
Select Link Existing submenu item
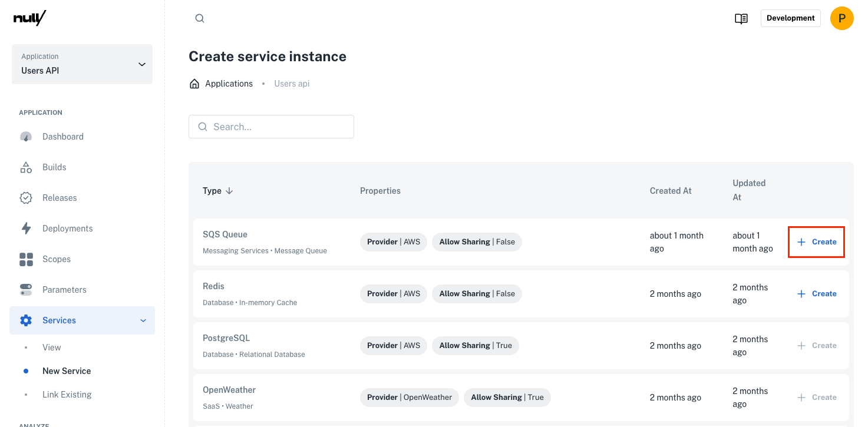[67, 395]
